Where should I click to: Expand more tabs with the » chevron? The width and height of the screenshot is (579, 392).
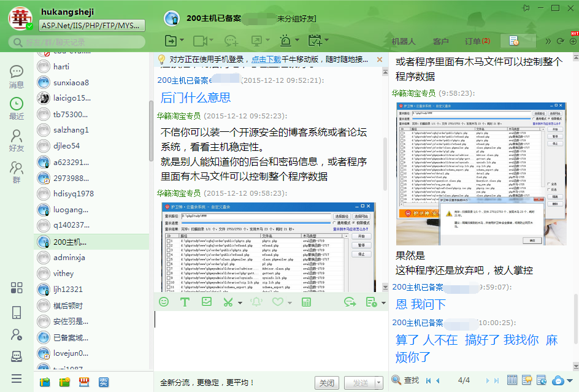pyautogui.click(x=548, y=41)
